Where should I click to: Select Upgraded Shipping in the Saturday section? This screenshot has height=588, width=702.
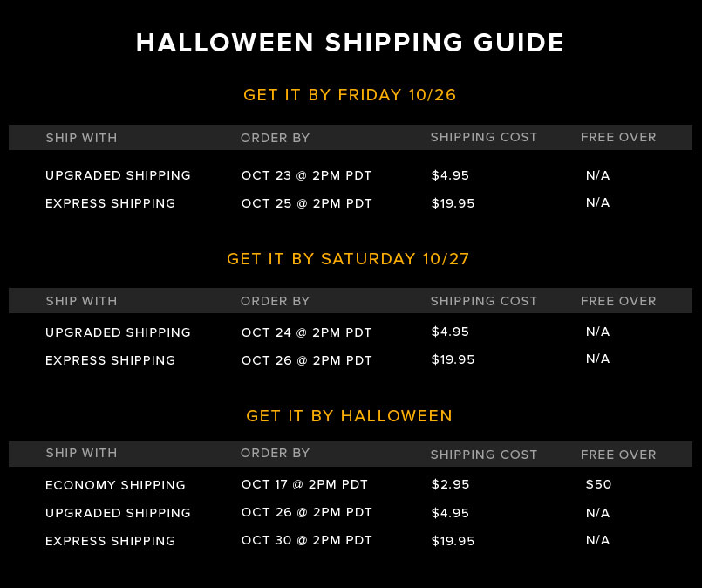click(118, 332)
